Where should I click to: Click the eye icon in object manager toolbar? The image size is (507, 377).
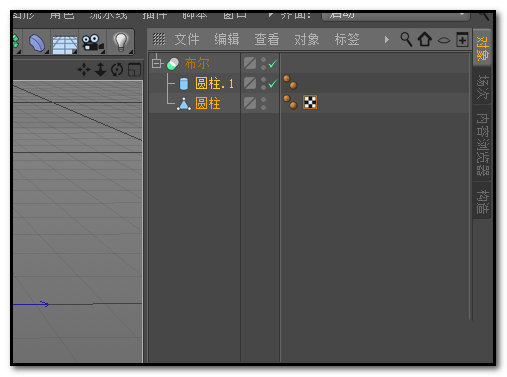tap(444, 40)
